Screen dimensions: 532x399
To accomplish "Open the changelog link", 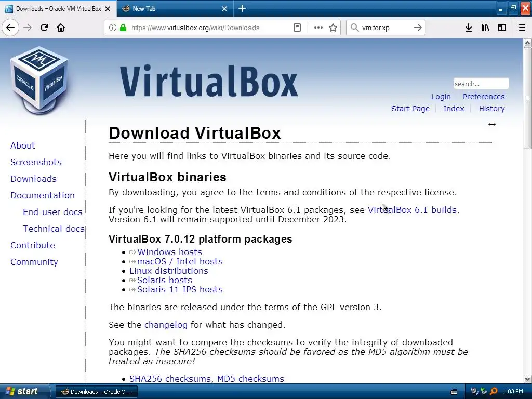I will point(166,325).
